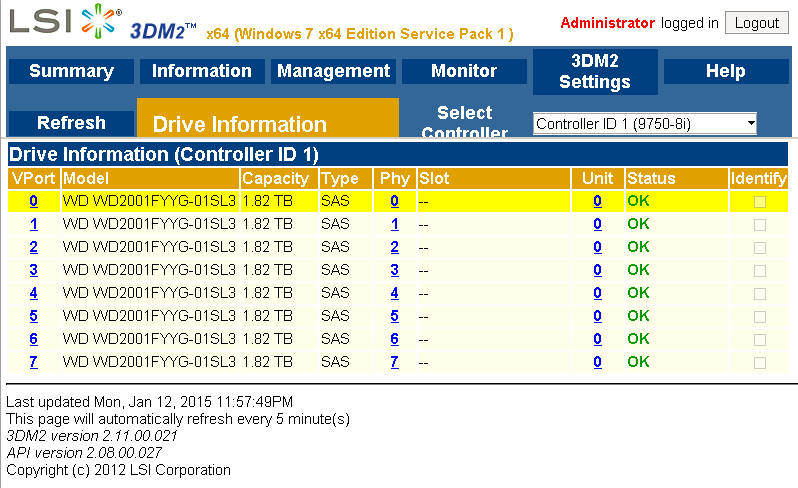The image size is (798, 488).
Task: Open Unit 0 link in VPort 3 row
Action: [597, 270]
